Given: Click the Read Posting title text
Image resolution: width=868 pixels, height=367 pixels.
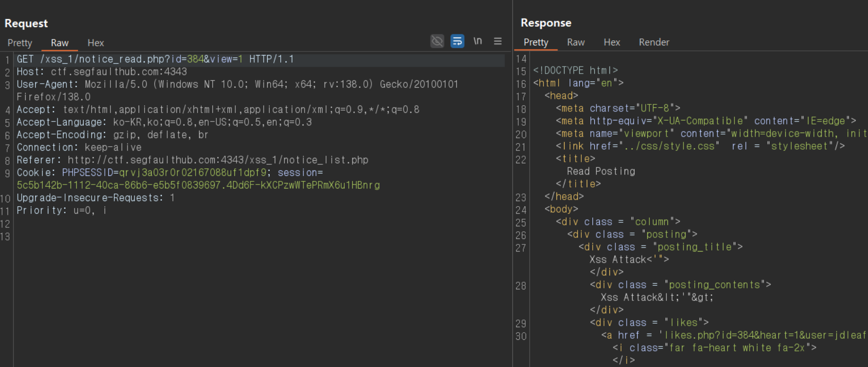Looking at the screenshot, I should [601, 171].
